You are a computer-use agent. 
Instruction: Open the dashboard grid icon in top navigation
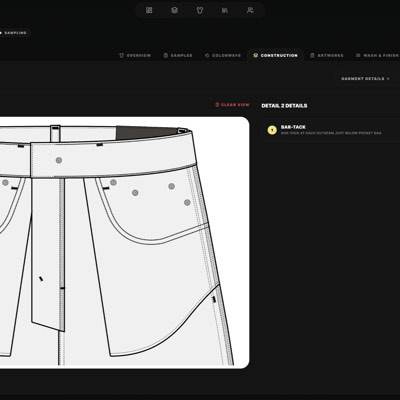pos(149,10)
